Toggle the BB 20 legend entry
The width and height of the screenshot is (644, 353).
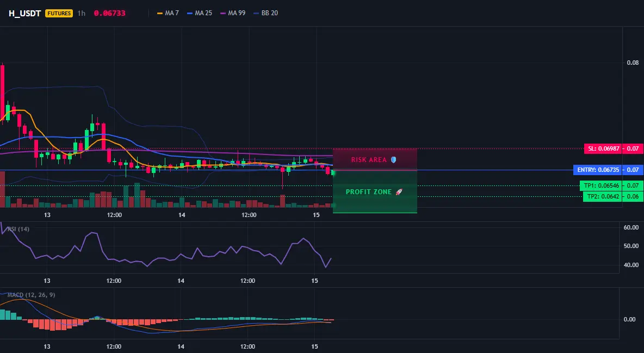[266, 13]
